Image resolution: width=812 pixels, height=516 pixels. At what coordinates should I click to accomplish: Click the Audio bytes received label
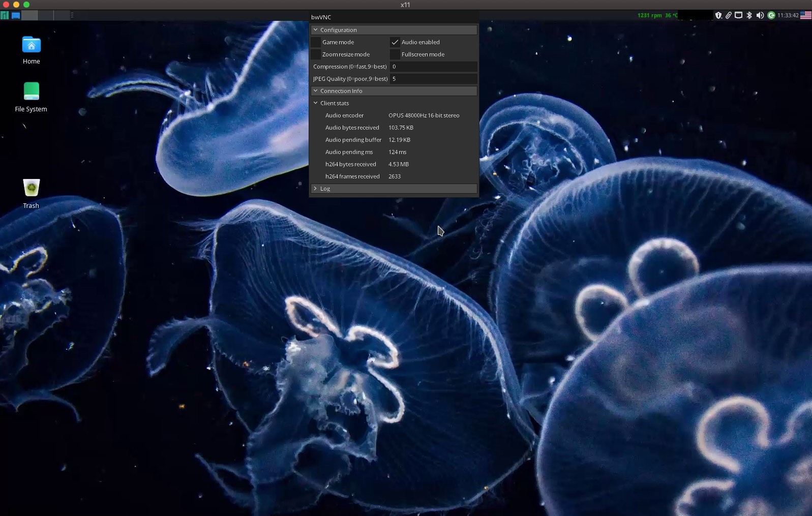coord(352,128)
